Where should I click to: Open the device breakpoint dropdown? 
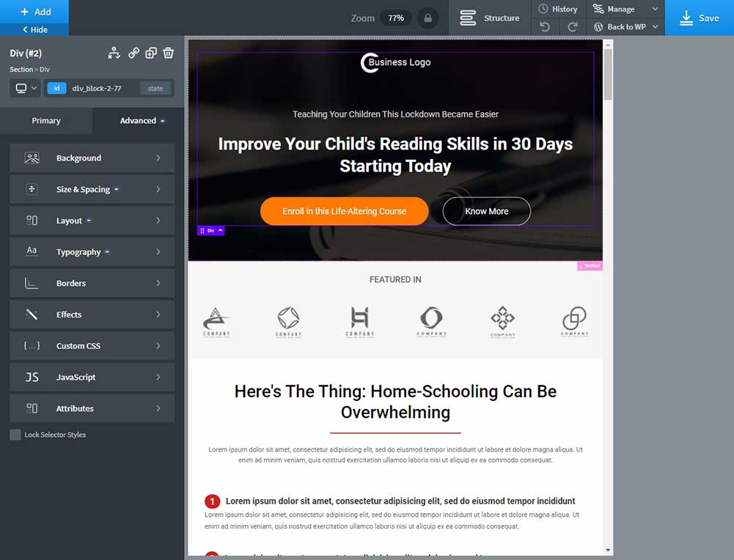pos(26,89)
